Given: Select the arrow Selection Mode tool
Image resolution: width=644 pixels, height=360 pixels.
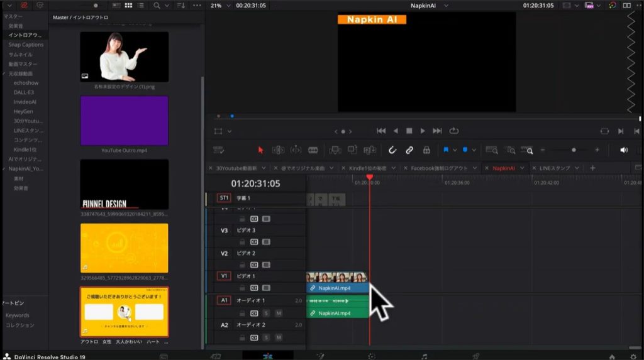Looking at the screenshot, I should tap(261, 150).
